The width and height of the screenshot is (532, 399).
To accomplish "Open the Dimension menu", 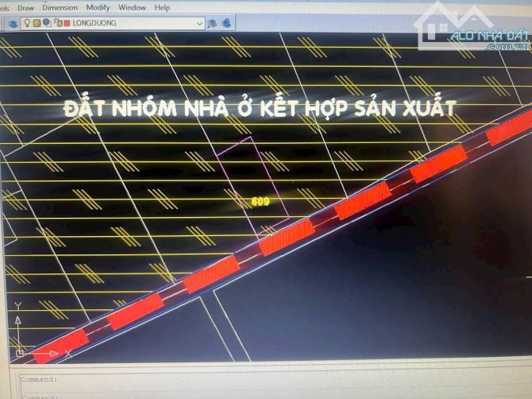I will (60, 7).
